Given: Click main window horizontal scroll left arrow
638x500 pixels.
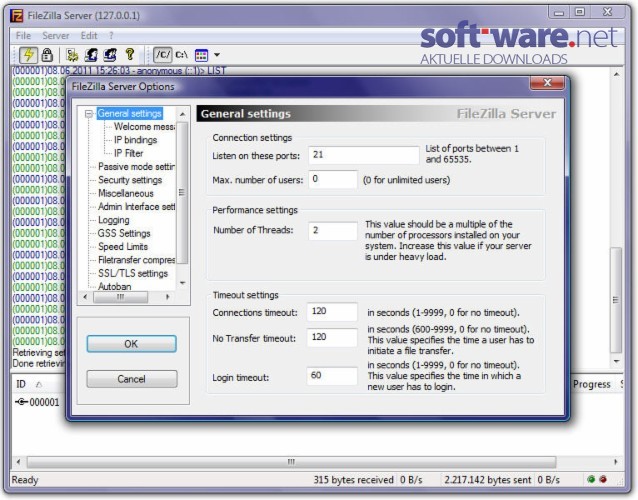Looking at the screenshot, I should (18, 462).
